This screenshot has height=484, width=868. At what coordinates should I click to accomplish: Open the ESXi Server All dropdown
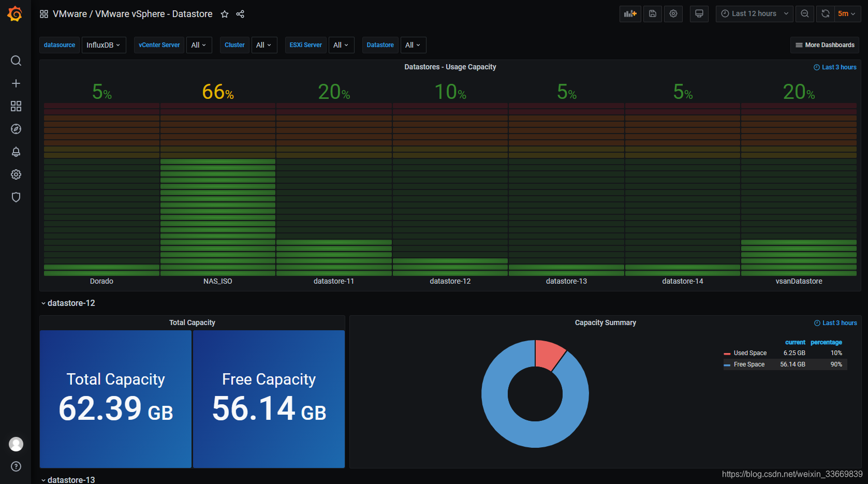click(341, 45)
